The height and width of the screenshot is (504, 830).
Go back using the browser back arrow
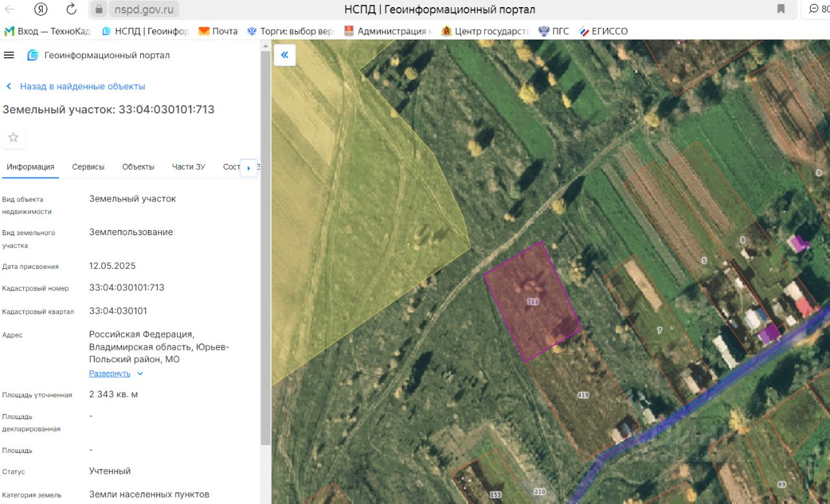(x=10, y=9)
